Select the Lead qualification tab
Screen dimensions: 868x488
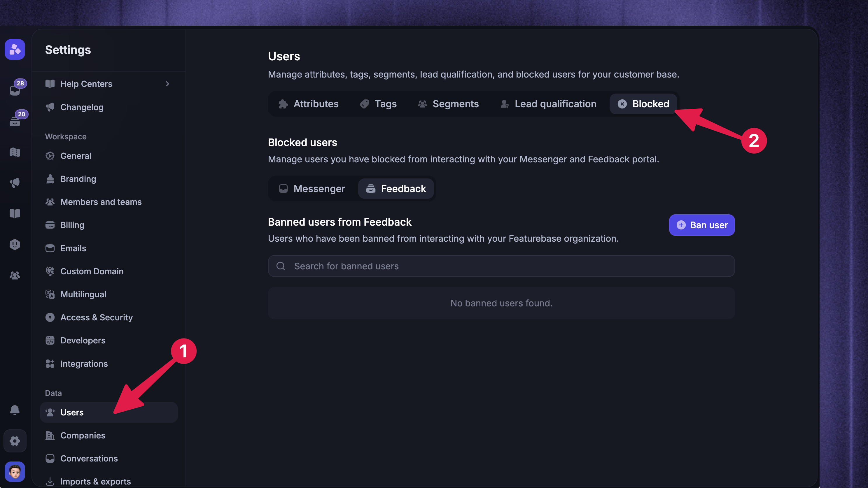[x=549, y=104]
